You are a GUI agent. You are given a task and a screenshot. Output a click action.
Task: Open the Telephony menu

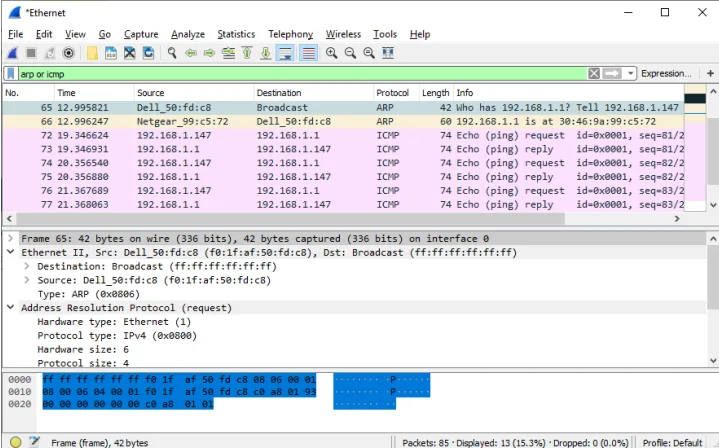tap(291, 34)
